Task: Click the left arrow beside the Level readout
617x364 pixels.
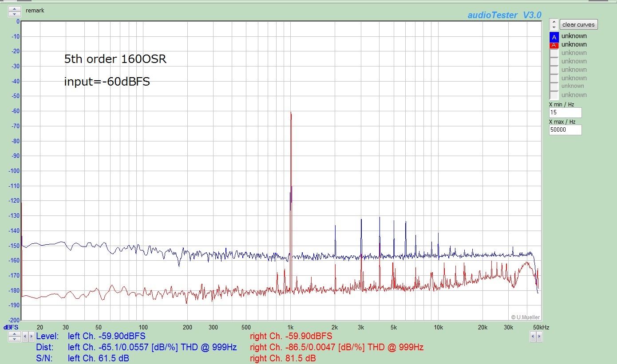Action: [25, 337]
